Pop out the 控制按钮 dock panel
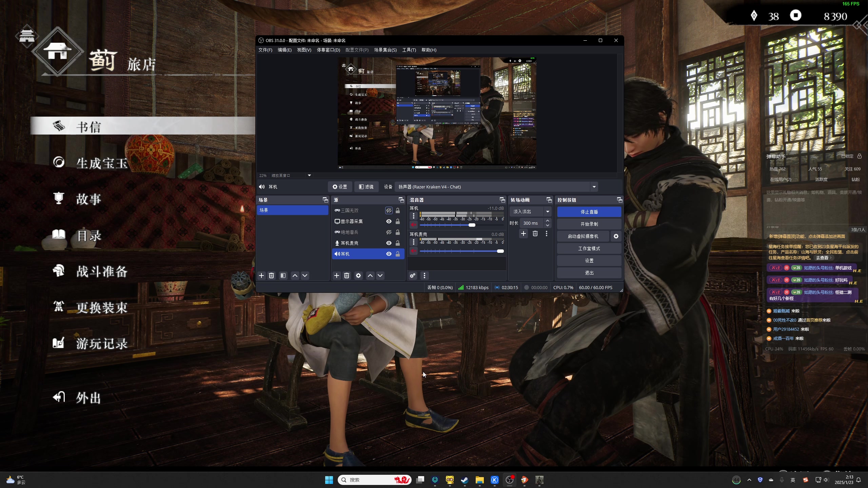 point(619,200)
